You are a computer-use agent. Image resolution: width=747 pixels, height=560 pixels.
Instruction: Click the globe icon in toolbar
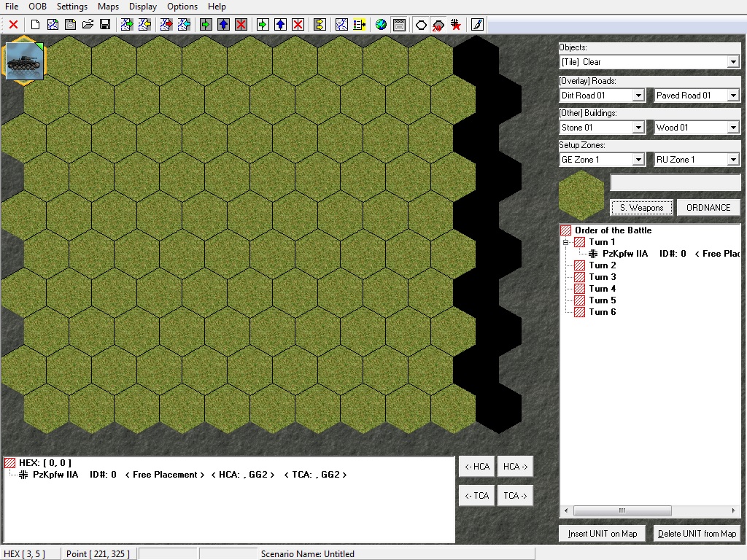[x=381, y=24]
